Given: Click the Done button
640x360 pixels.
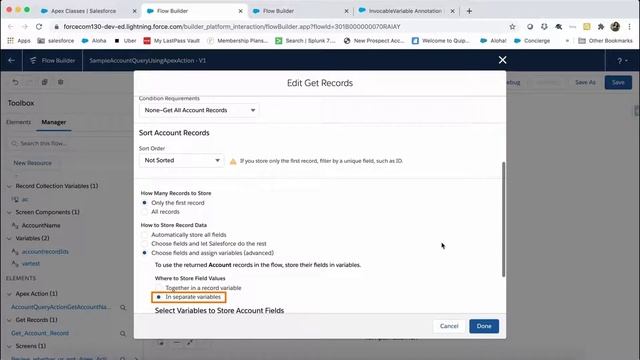Looking at the screenshot, I should click(484, 326).
